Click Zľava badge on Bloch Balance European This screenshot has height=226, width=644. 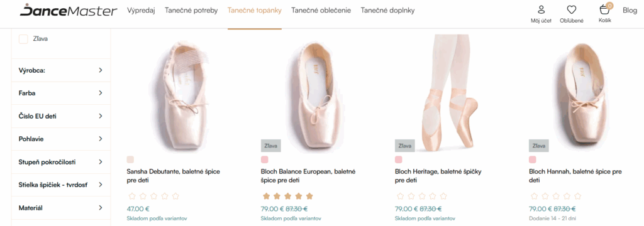point(270,146)
